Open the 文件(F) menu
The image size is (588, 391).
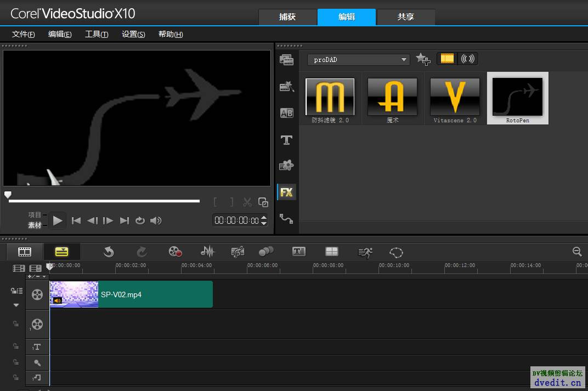click(23, 34)
